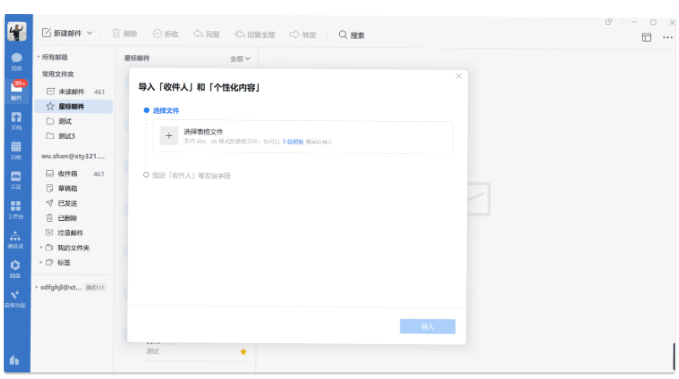Select the 指定「收件人」等发信字段 step
This screenshot has width=679, height=379.
pyautogui.click(x=187, y=175)
